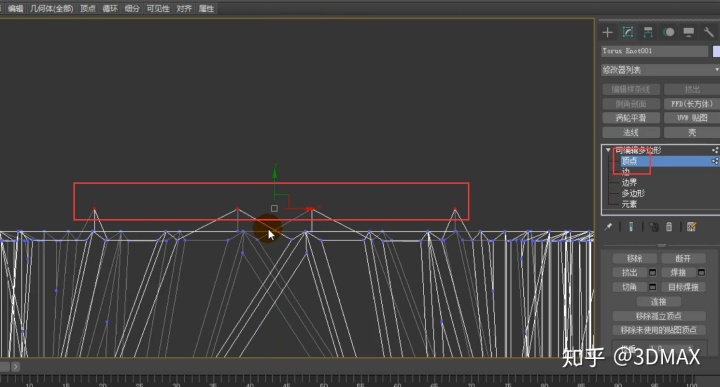Remove modifier with trash can icon
This screenshot has height=387, width=720.
[669, 226]
